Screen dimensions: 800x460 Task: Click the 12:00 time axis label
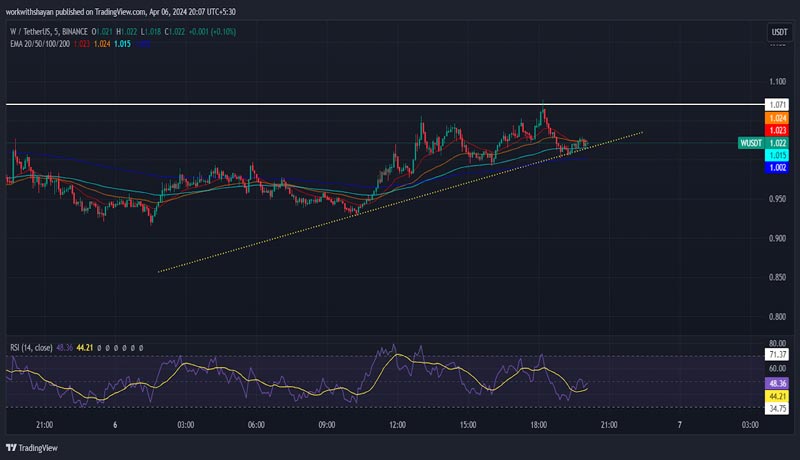[397, 424]
